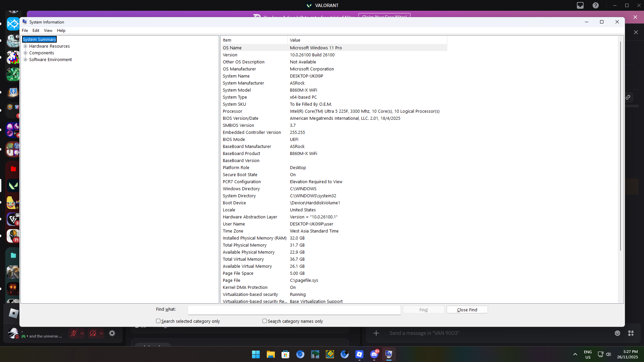Open the Discord emoji picker
644x362 pixels.
coord(617,333)
